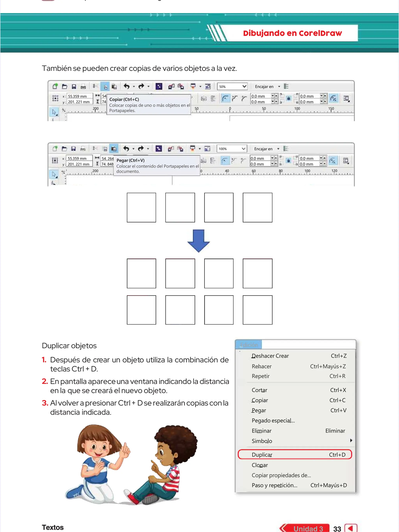Click red back arrow beside page number 33
Image resolution: width=399 pixels, height=532 pixels.
(351, 528)
